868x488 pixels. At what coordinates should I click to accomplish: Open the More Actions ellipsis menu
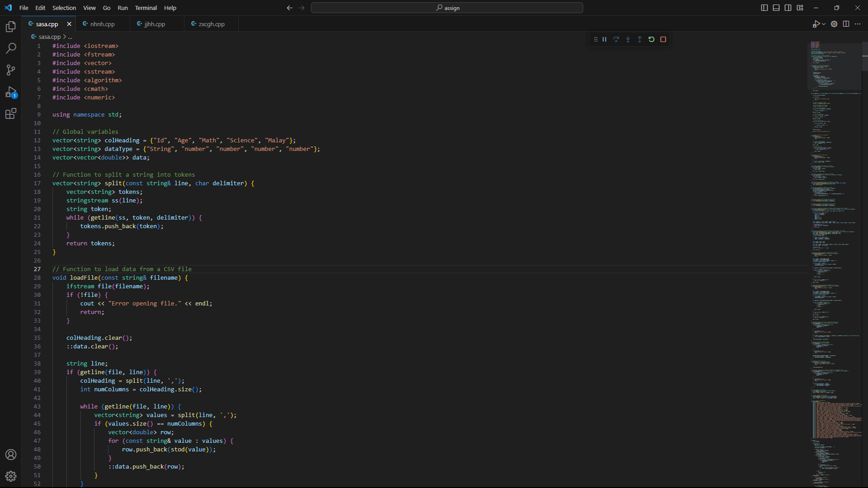pos(858,24)
